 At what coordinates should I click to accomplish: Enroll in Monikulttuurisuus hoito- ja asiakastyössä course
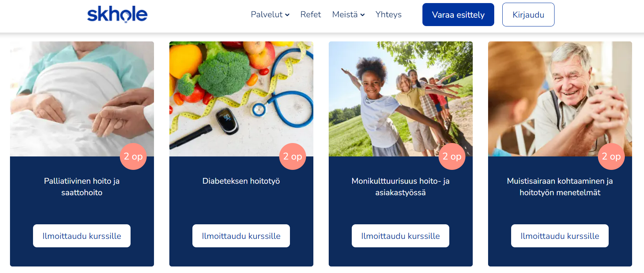click(401, 236)
